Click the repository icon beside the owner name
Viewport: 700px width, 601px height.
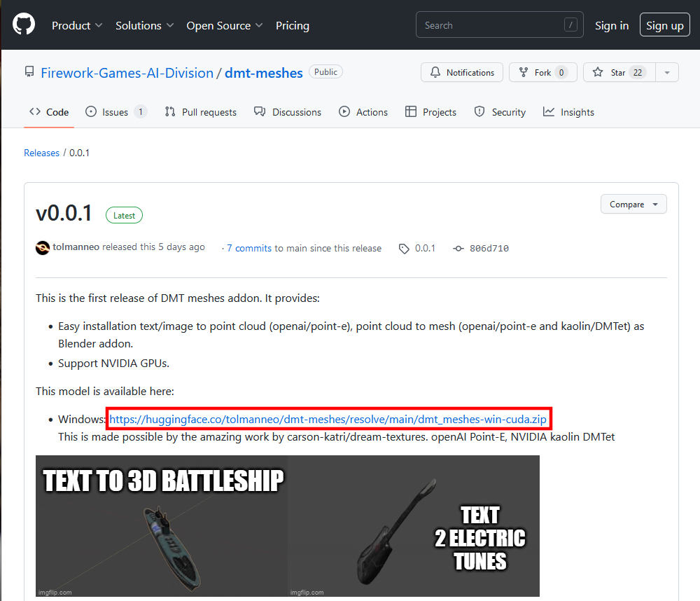pyautogui.click(x=29, y=72)
